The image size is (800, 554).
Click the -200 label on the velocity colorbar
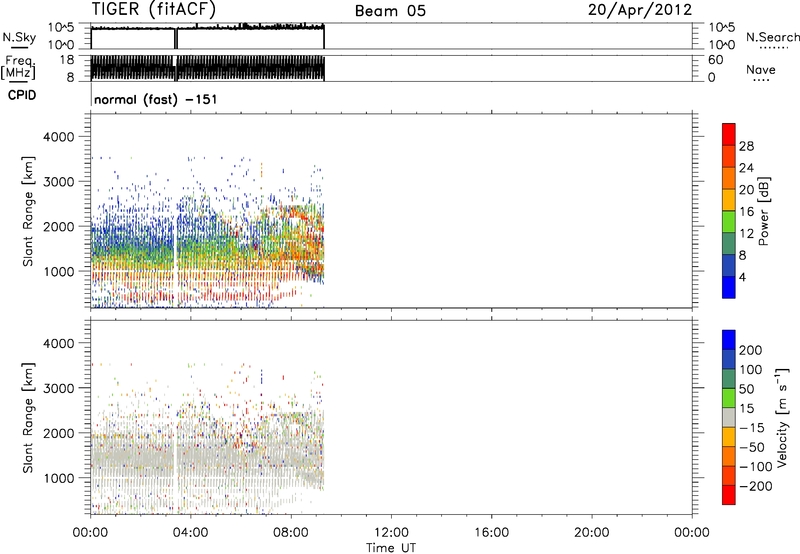(x=755, y=486)
